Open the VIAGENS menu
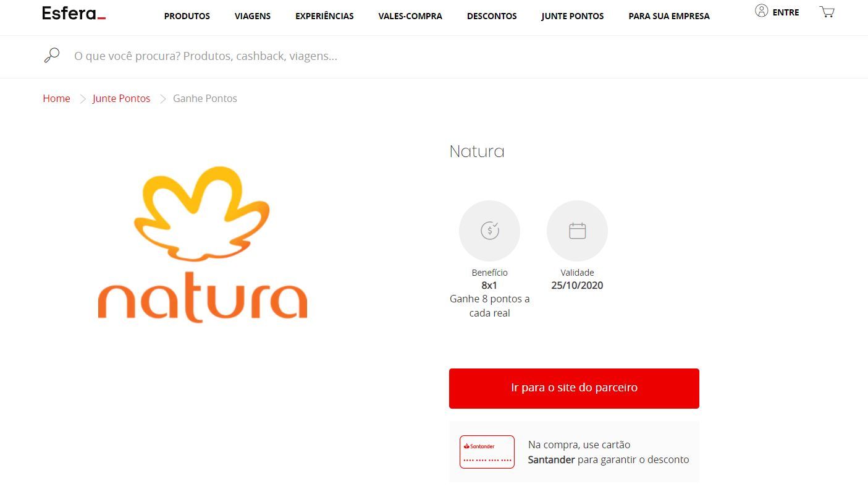Image resolution: width=868 pixels, height=494 pixels. click(253, 16)
